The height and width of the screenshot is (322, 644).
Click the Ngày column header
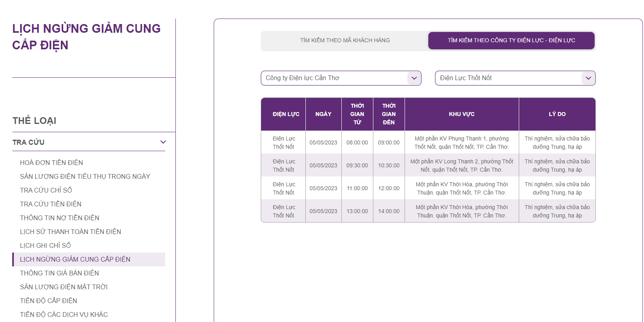click(x=323, y=114)
